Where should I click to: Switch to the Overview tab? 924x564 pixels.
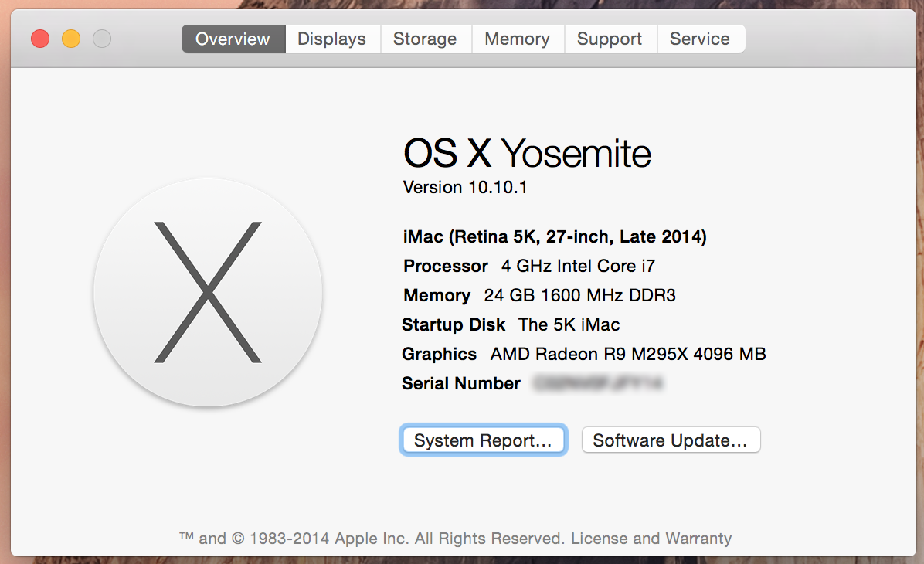tap(233, 39)
